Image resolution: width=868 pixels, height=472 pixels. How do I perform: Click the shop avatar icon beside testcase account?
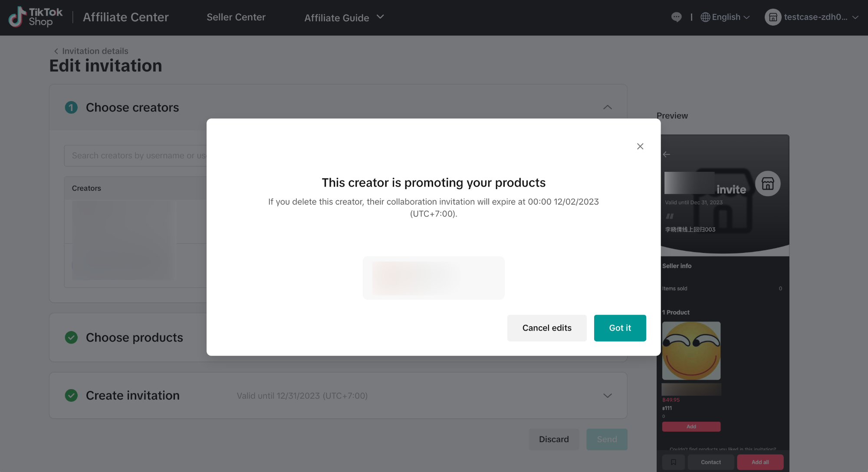[x=773, y=17]
